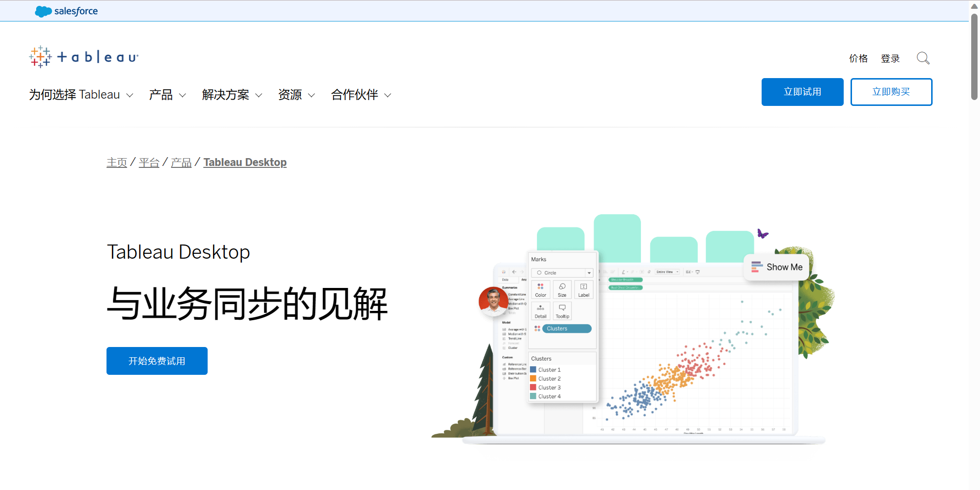Click the Tableau Desktop breadcrumb link

(x=245, y=163)
